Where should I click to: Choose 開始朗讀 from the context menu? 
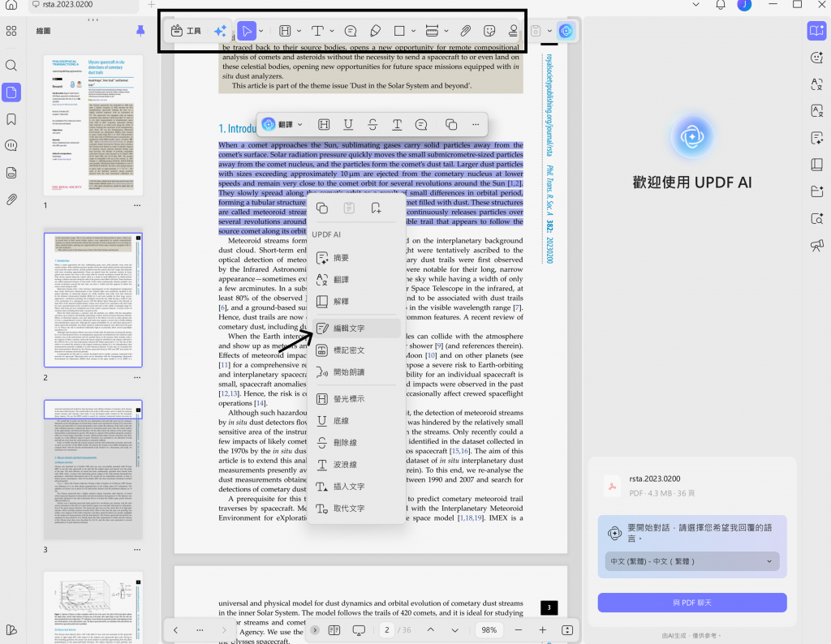tap(356, 372)
